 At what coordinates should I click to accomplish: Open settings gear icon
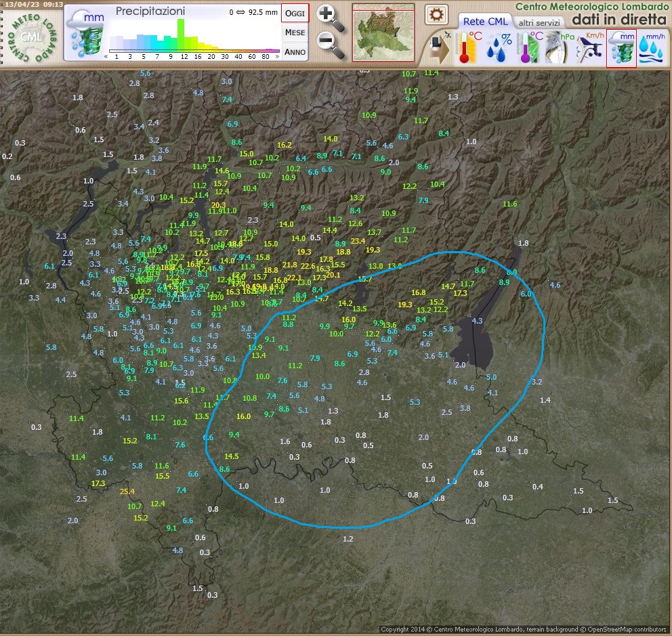pyautogui.click(x=436, y=15)
